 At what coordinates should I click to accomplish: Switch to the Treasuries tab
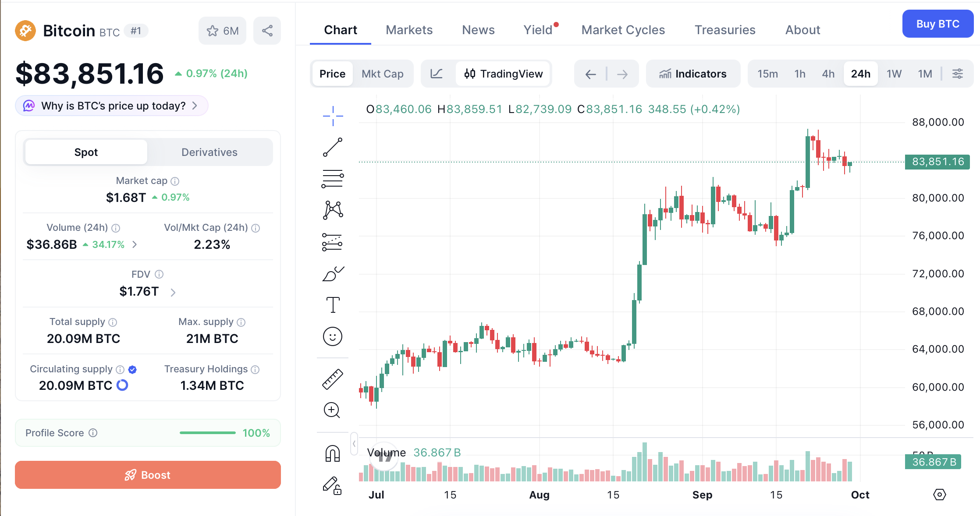coord(725,30)
